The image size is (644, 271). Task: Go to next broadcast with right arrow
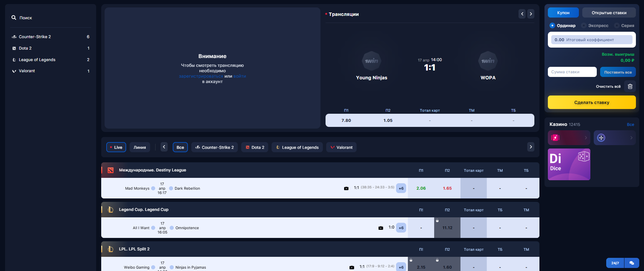tap(531, 14)
